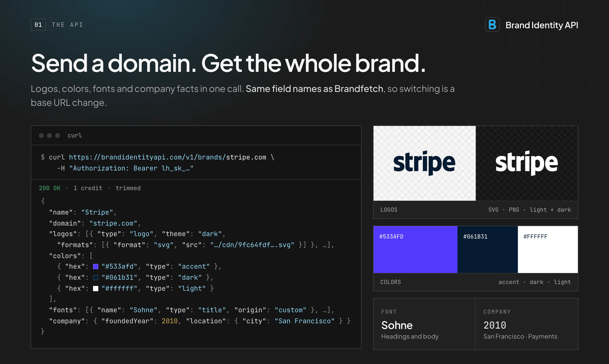Click the 200 OK status text
Viewport: 609px width, 364px height.
[50, 188]
